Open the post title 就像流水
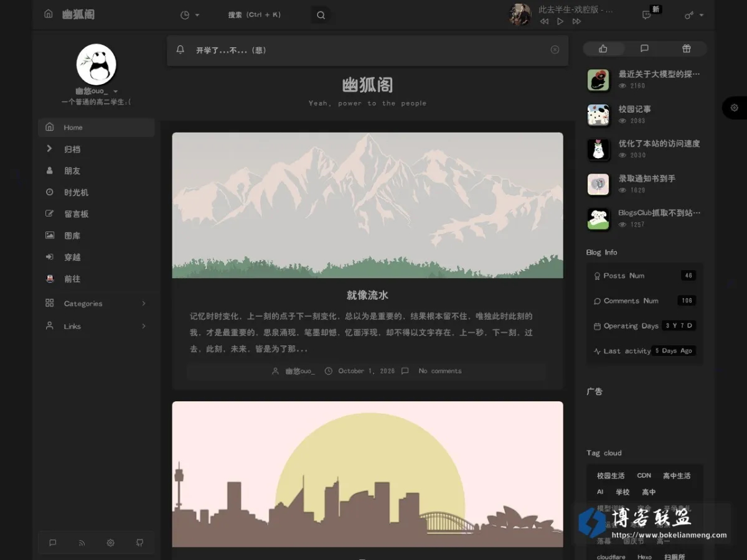This screenshot has height=560, width=747. pos(367,295)
